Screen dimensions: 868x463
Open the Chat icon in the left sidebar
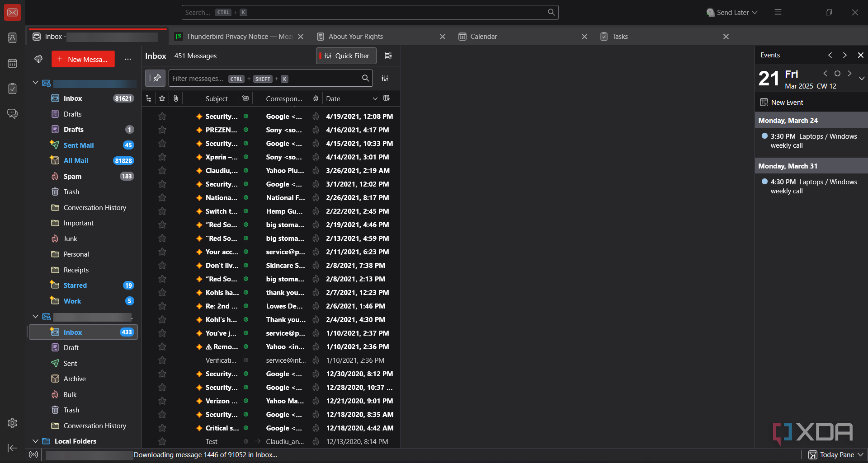(12, 113)
